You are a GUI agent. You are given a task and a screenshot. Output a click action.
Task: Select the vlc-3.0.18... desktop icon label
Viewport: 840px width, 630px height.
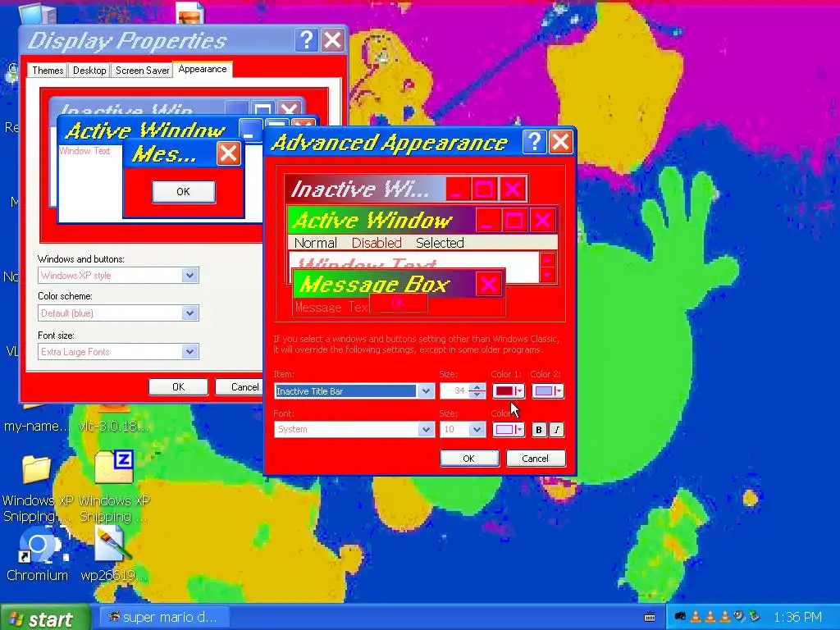point(113,427)
